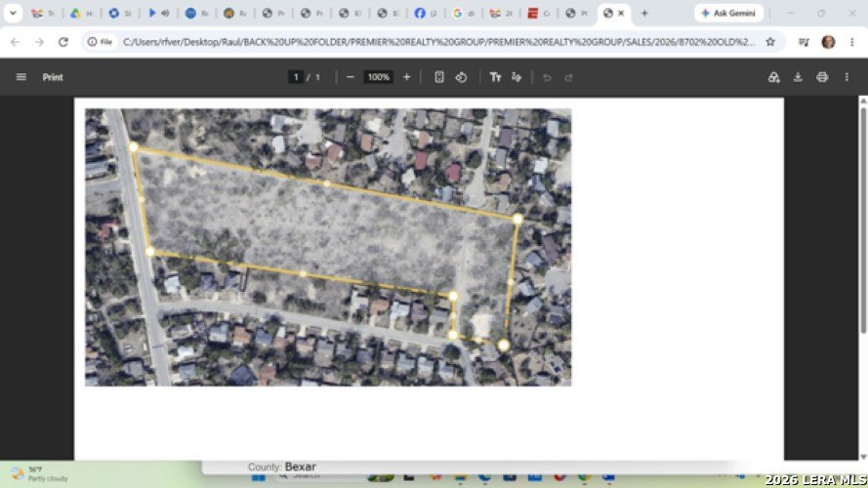Download the PDF file
Viewport: 868px width, 488px height.
(798, 77)
